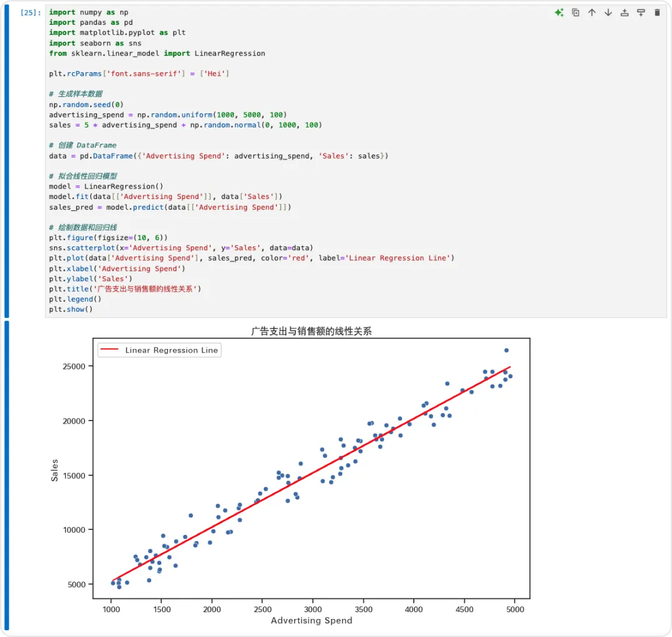
Task: Click the chart title '广告支出与销售额的线性关系'
Action: 311,331
